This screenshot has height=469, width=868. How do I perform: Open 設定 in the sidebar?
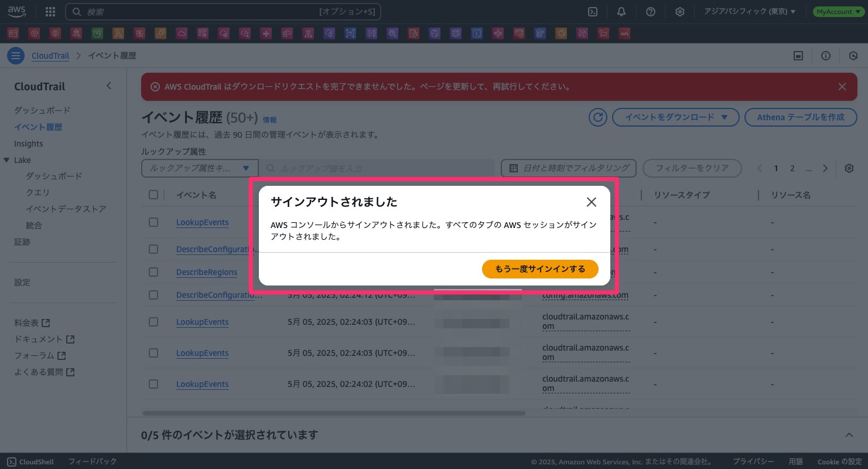(x=22, y=282)
